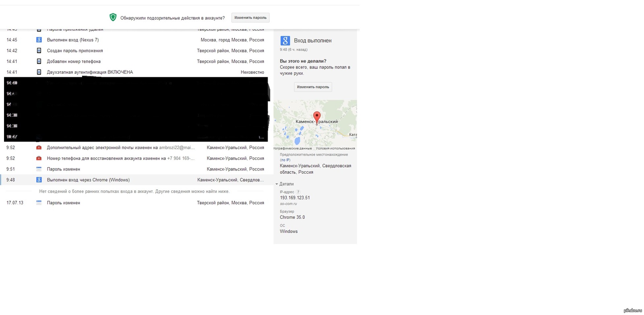
Task: Click the IP address 193.169.123.51
Action: click(295, 198)
